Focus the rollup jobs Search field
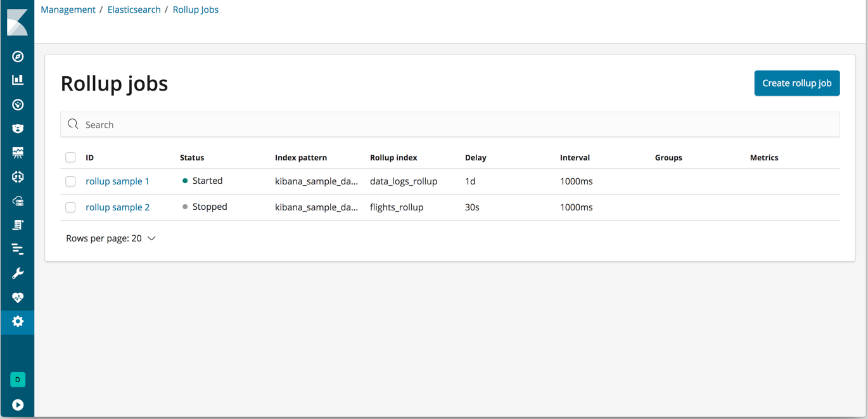868x419 pixels. tap(450, 125)
